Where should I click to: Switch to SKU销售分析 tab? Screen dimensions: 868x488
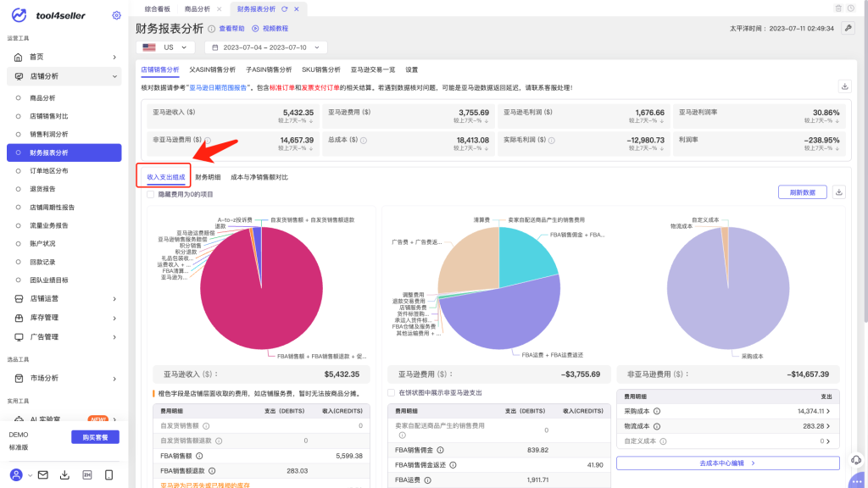point(321,69)
